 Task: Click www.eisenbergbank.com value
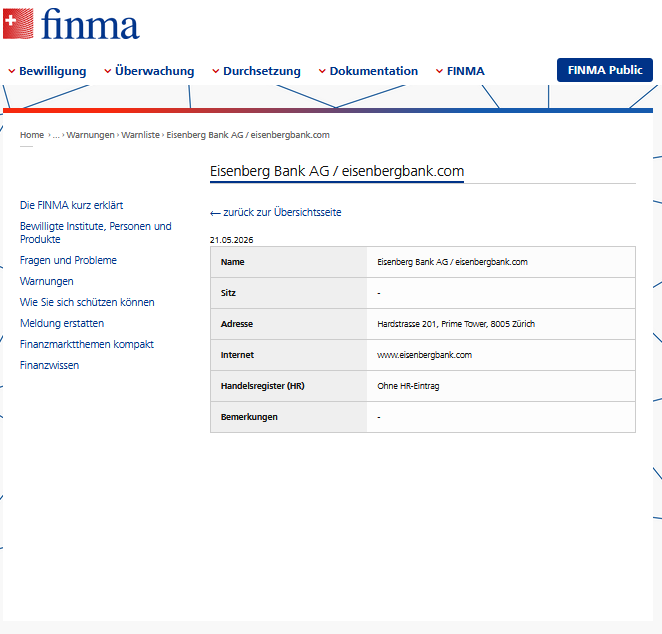[x=424, y=355]
